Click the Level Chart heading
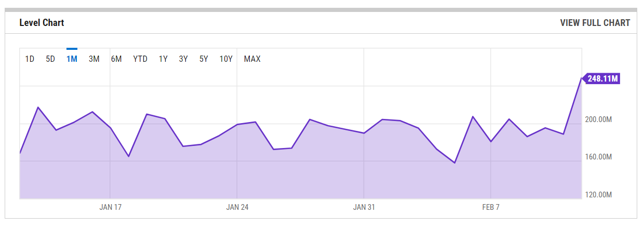 [42, 23]
